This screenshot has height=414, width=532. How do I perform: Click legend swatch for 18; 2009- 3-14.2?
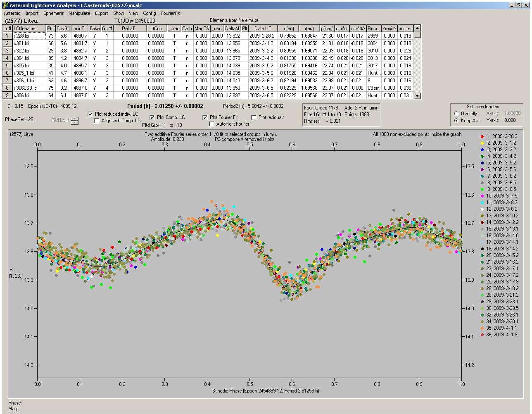tap(482, 249)
